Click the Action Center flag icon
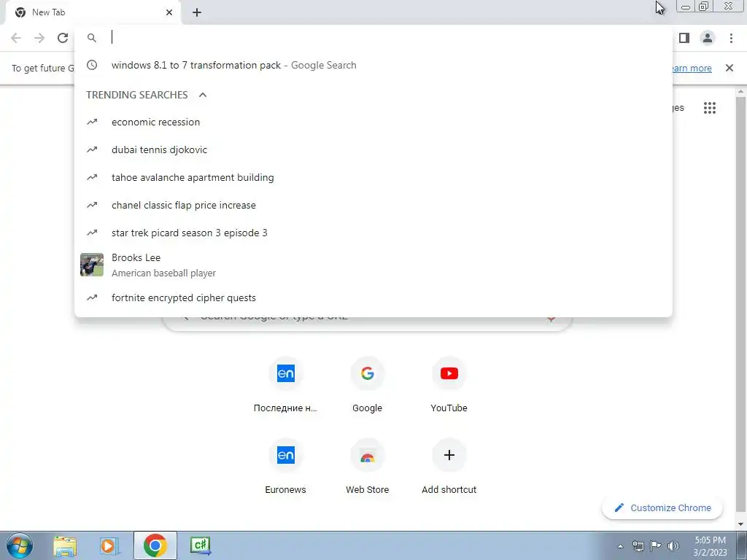Screen dimensions: 747x560 656,546
